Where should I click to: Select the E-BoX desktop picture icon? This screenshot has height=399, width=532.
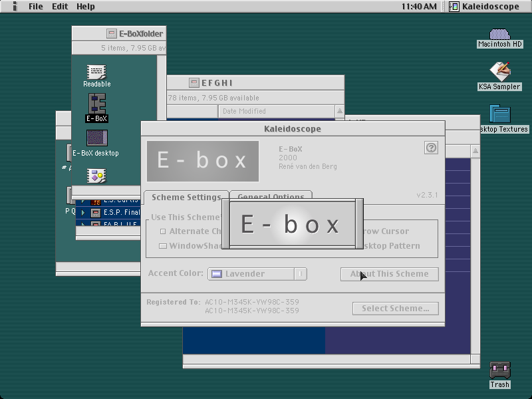coord(97,138)
